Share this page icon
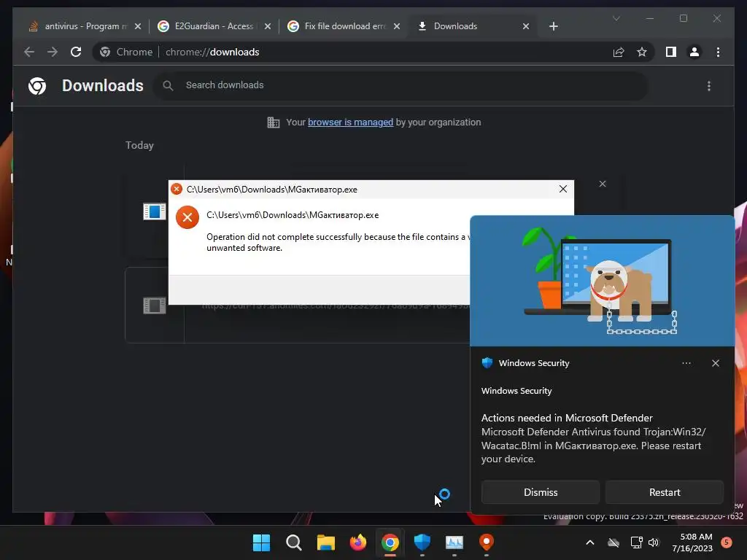Screen dimensions: 747x560 (x=619, y=52)
